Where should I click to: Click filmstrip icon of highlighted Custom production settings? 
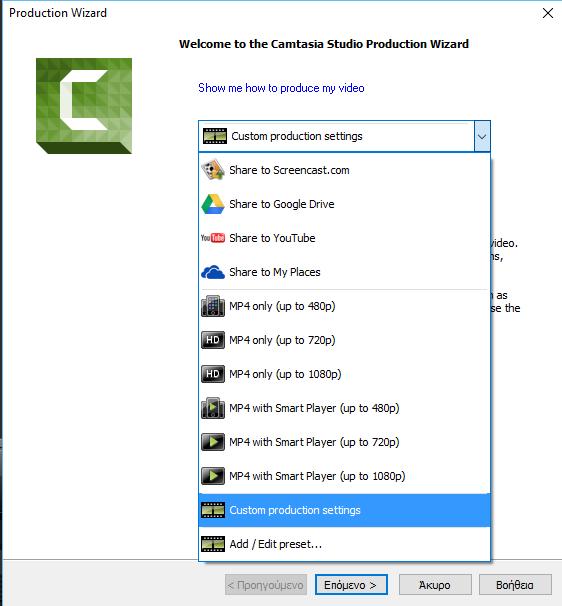pyautogui.click(x=213, y=510)
